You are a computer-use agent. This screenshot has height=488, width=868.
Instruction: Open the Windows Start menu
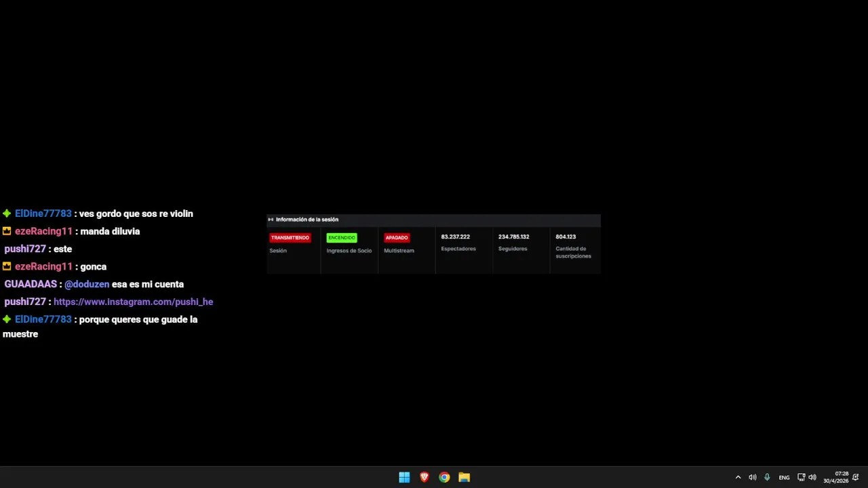[404, 477]
